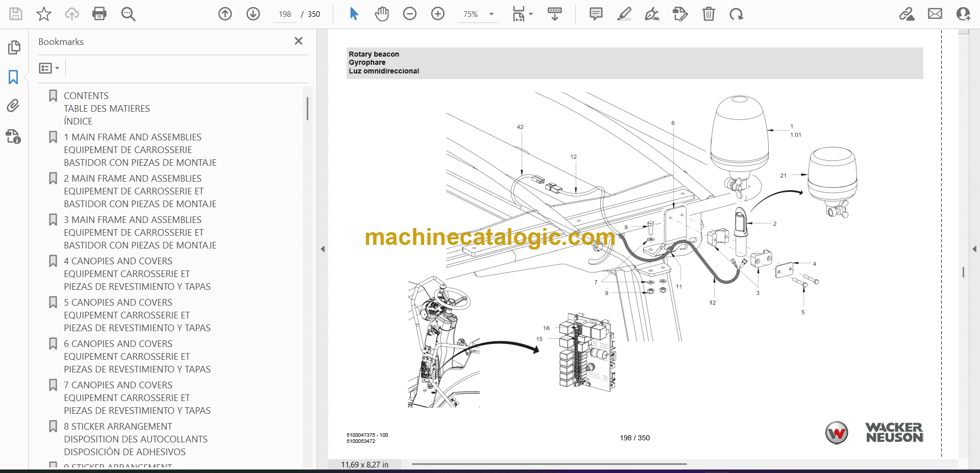Add a sticky note comment
980x473 pixels.
click(x=596, y=14)
